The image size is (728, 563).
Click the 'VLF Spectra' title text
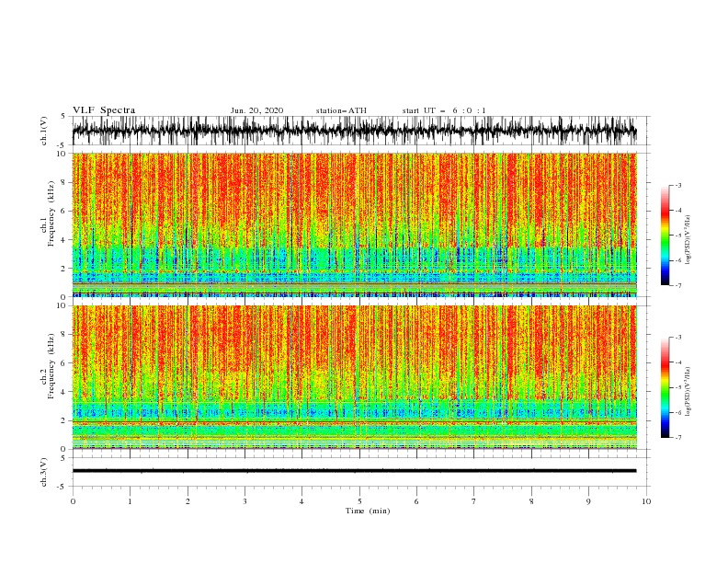104,110
